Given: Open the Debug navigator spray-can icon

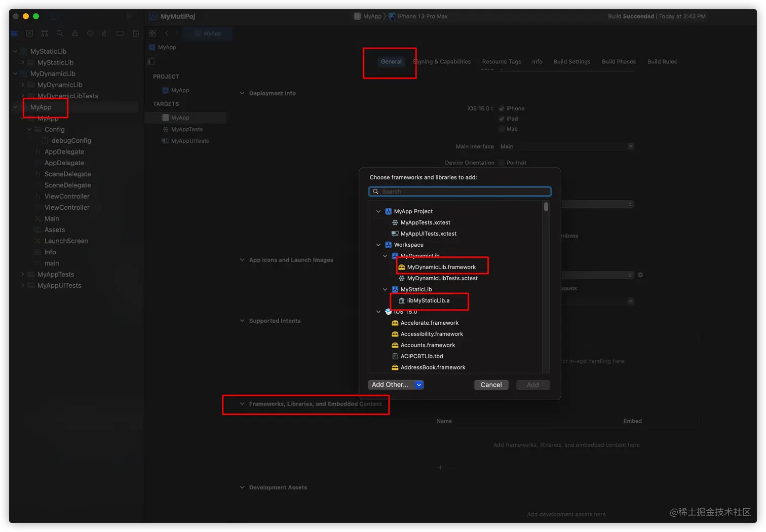Looking at the screenshot, I should click(x=104, y=33).
